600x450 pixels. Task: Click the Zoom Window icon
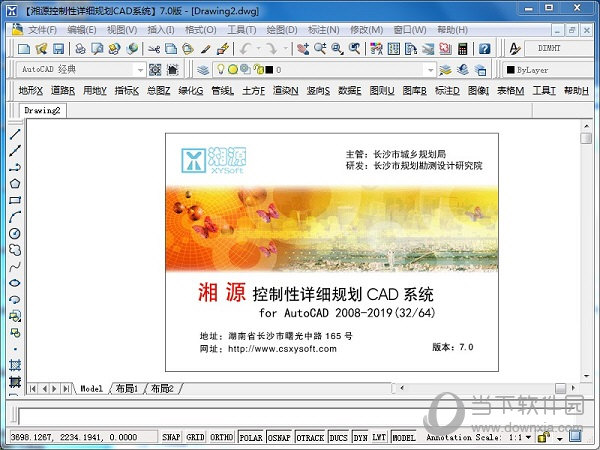[338, 49]
